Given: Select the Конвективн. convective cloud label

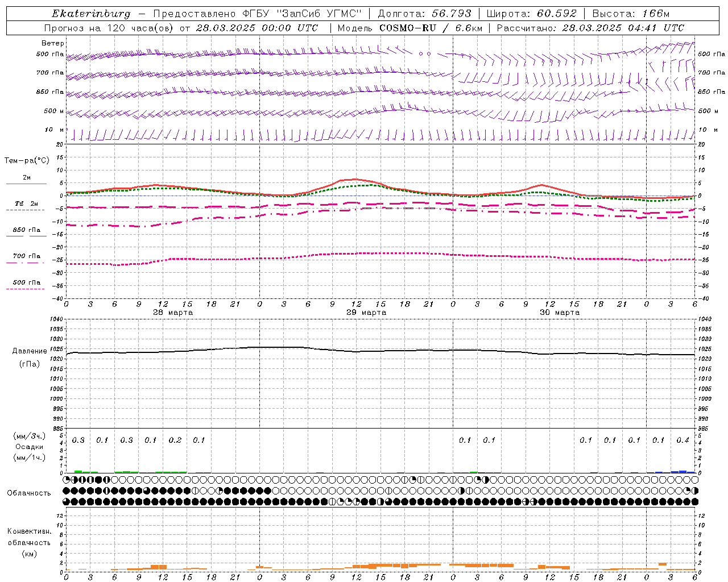Looking at the screenshot, I should pos(29,531).
